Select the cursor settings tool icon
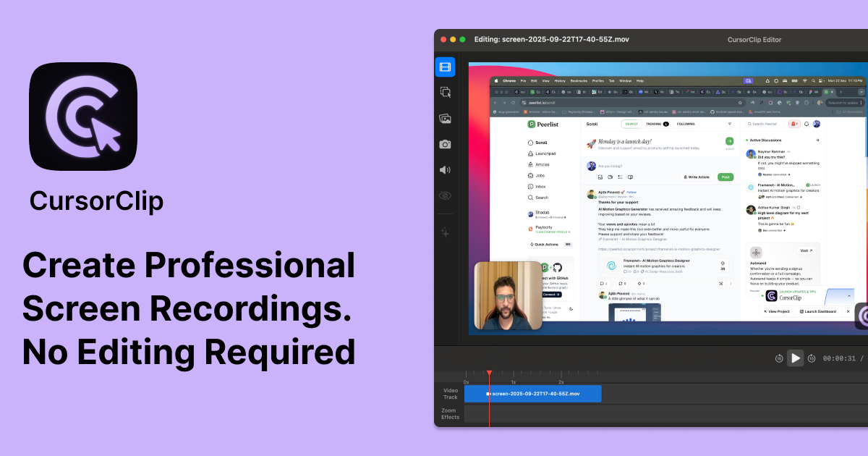Viewport: 868px width, 456px height. click(445, 92)
